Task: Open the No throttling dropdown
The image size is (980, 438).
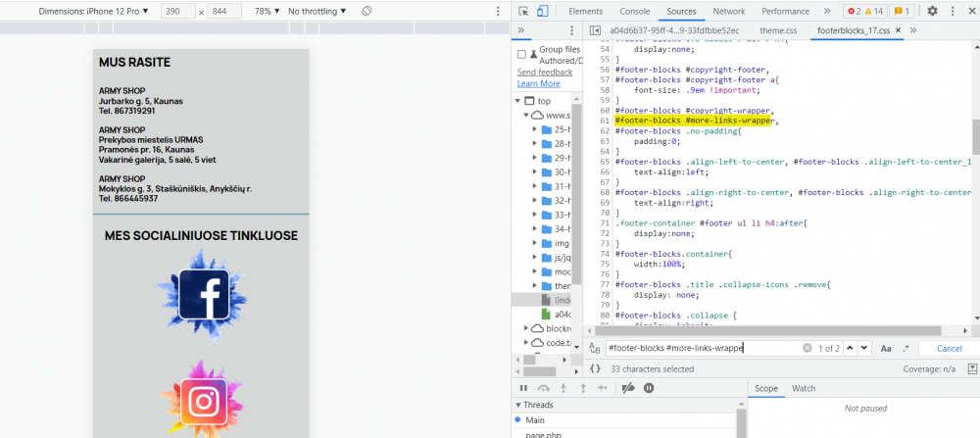Action: click(x=317, y=11)
